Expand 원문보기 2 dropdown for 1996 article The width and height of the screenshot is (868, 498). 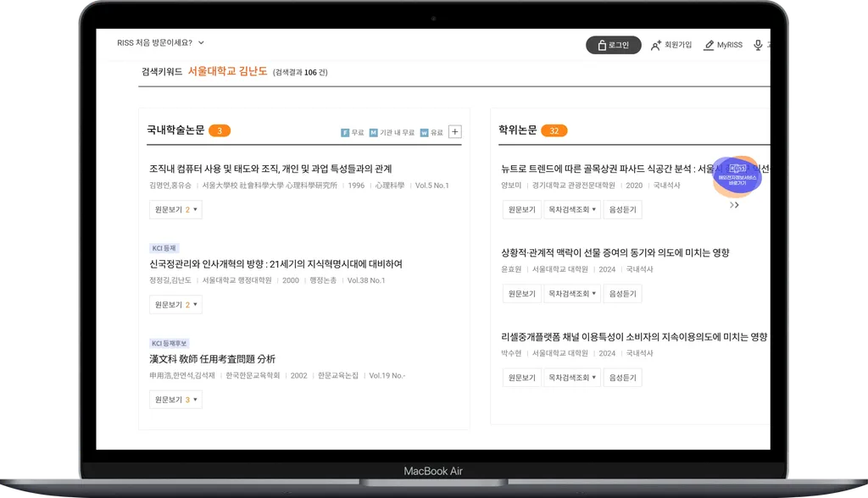tap(175, 210)
